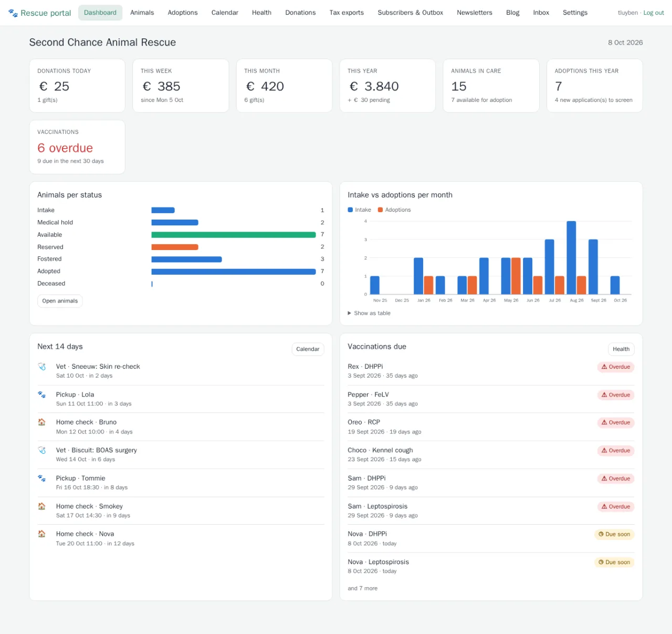Click the paw icon next to Pickup Tommie
Image resolution: width=672 pixels, height=634 pixels.
coord(42,479)
